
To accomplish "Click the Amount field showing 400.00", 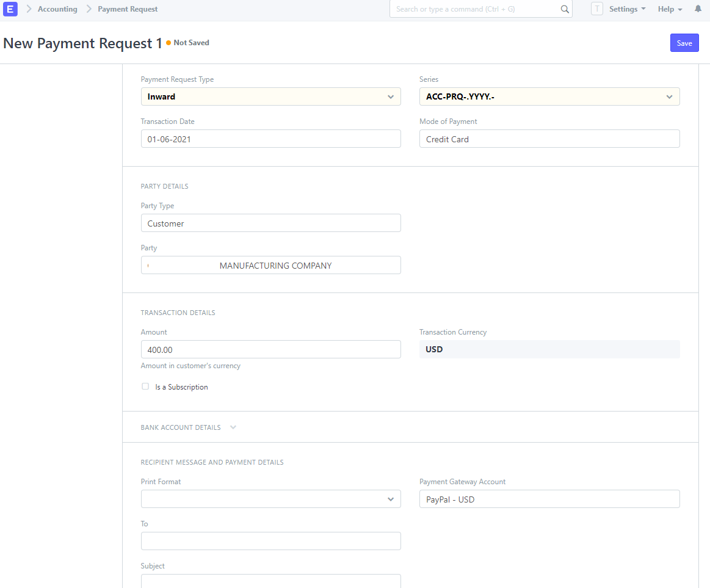I will coord(270,349).
